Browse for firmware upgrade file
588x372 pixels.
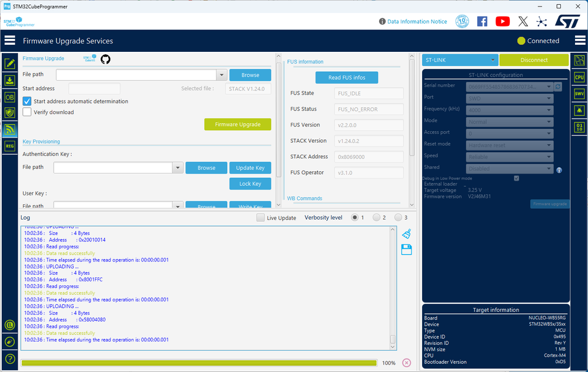(x=250, y=75)
